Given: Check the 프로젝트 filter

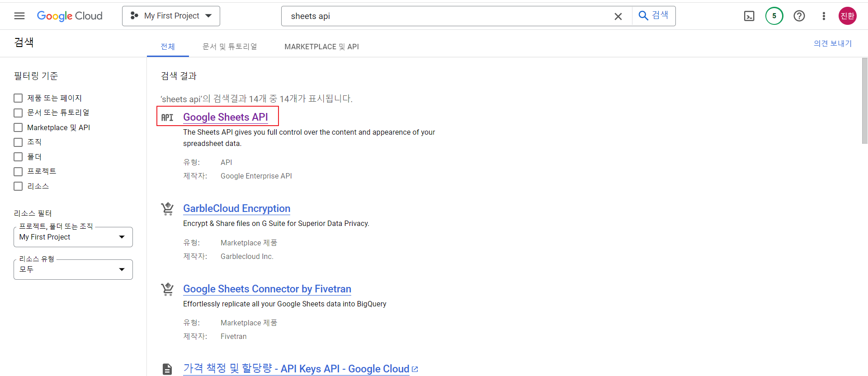Looking at the screenshot, I should (18, 171).
